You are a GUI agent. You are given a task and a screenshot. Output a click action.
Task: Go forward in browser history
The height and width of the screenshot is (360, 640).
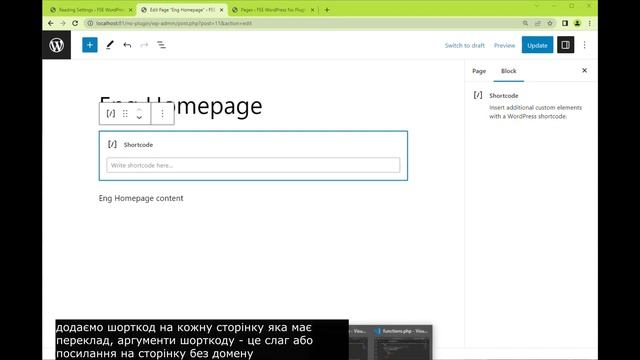pyautogui.click(x=63, y=23)
